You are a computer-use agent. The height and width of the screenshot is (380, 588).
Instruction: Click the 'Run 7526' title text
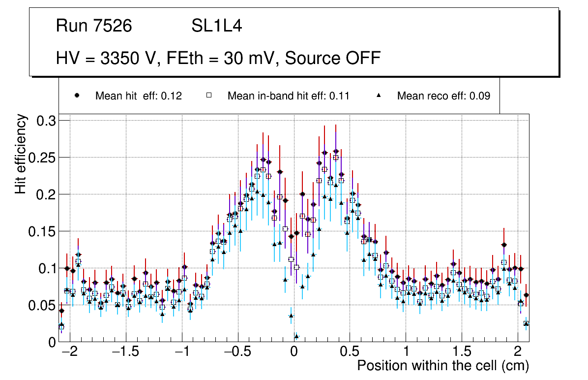pos(94,26)
